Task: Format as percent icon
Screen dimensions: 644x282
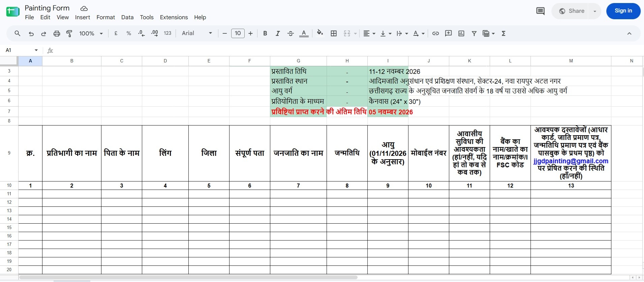Action: click(129, 33)
